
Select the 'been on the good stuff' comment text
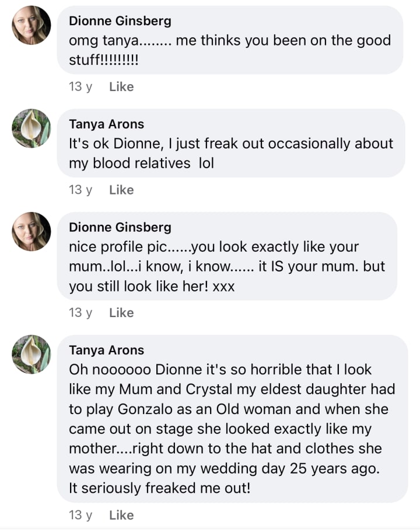(230, 50)
